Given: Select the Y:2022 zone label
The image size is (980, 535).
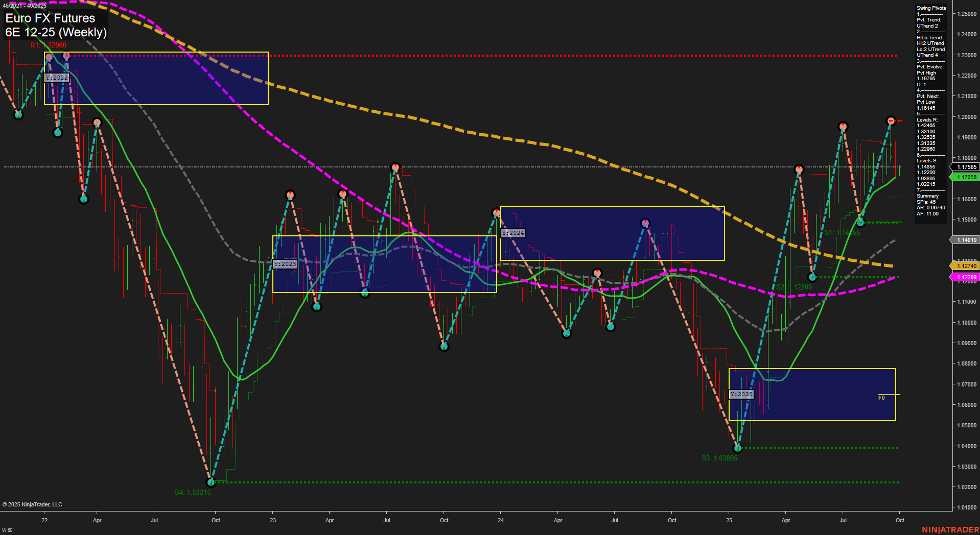Looking at the screenshot, I should pyautogui.click(x=57, y=78).
